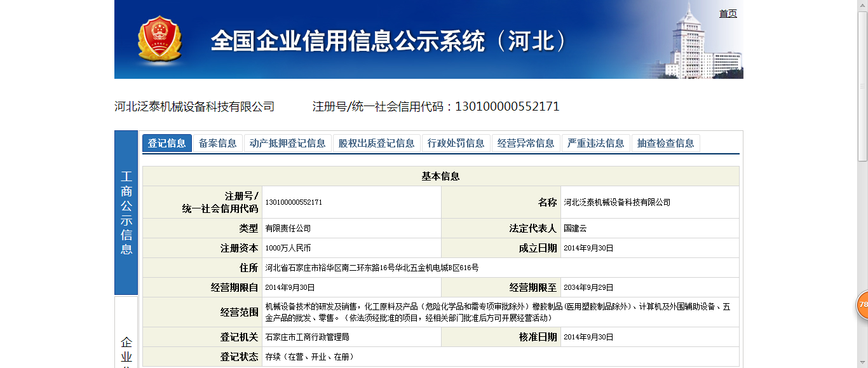This screenshot has width=868, height=368.
Task: Open the 行政处罚信息 tab
Action: (457, 143)
